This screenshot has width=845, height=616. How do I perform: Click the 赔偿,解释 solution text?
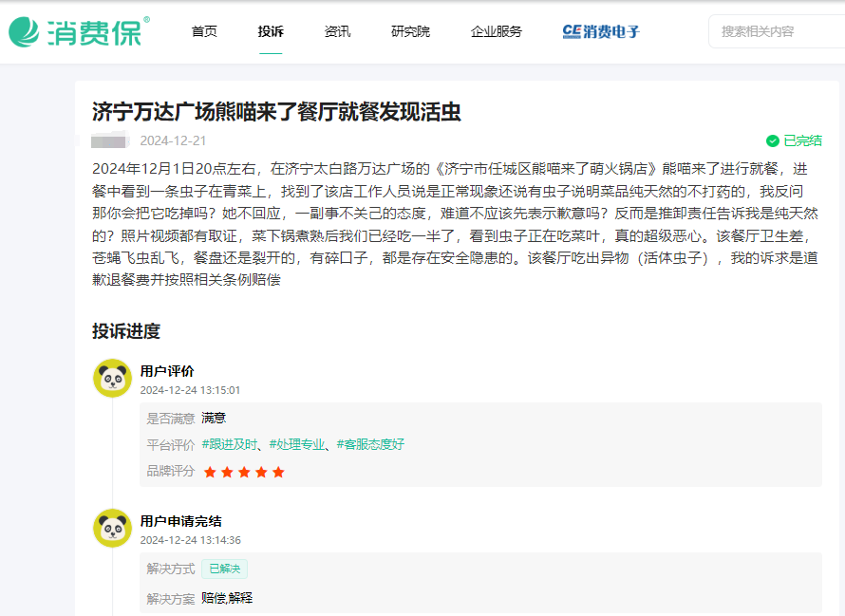coord(227,598)
